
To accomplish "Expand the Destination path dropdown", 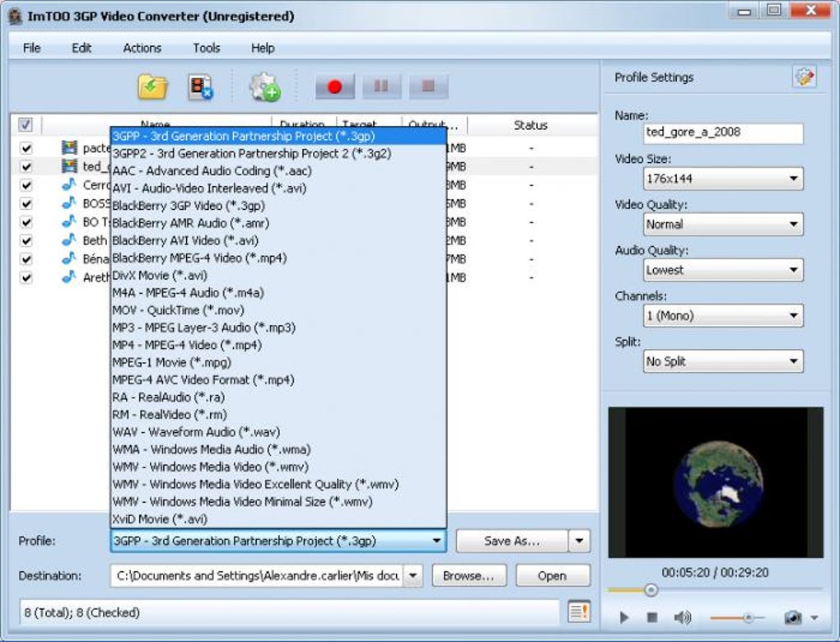I will (x=413, y=575).
